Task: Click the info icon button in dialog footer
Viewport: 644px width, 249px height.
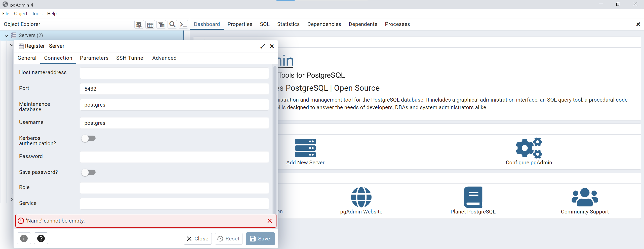Action: tap(24, 238)
